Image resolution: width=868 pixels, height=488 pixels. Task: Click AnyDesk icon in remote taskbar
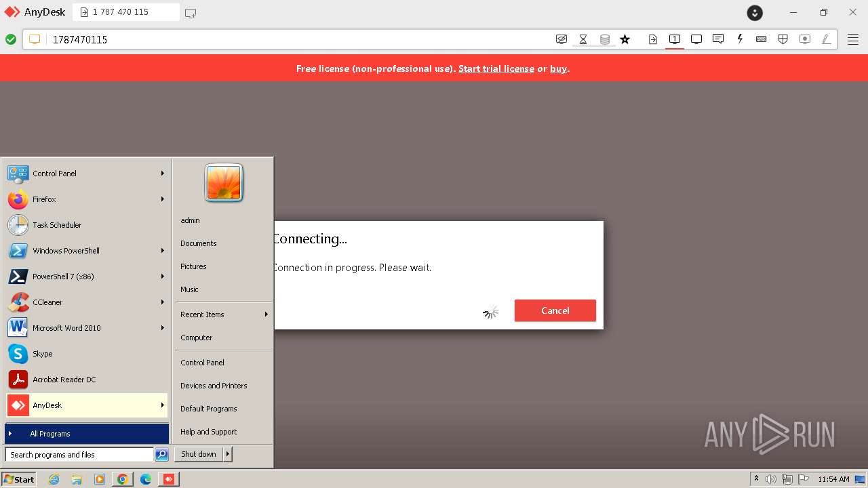pos(169,479)
